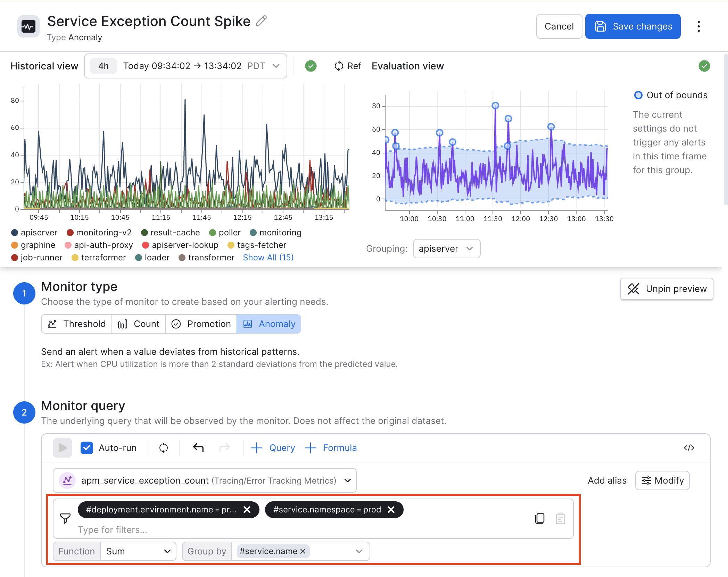Open the Function Sum dropdown
The width and height of the screenshot is (728, 577).
(138, 551)
